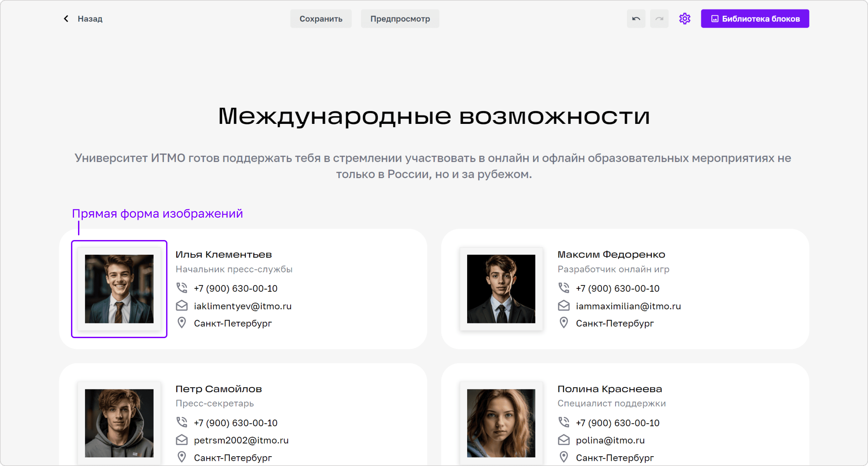868x466 pixels.
Task: Click email icon for Илья Клементьев
Action: click(182, 306)
